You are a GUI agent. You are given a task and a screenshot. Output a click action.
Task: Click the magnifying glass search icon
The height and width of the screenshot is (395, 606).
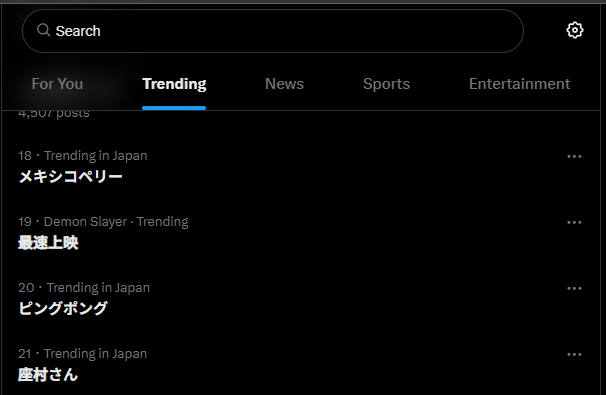[x=43, y=30]
